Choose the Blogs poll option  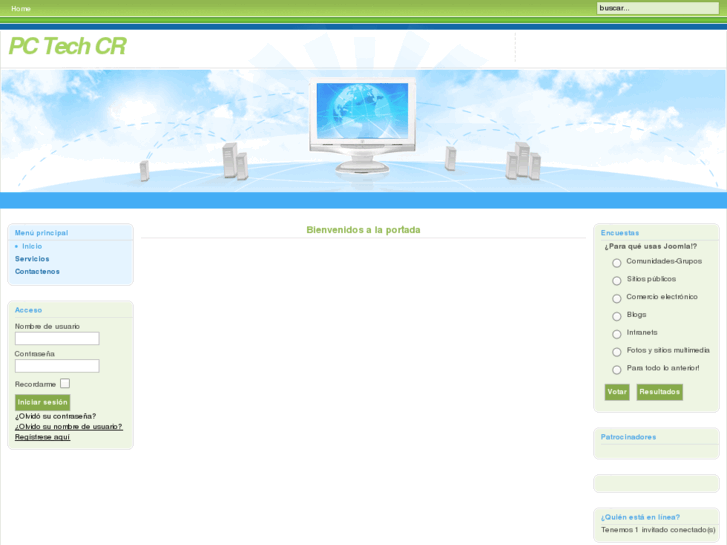click(617, 316)
